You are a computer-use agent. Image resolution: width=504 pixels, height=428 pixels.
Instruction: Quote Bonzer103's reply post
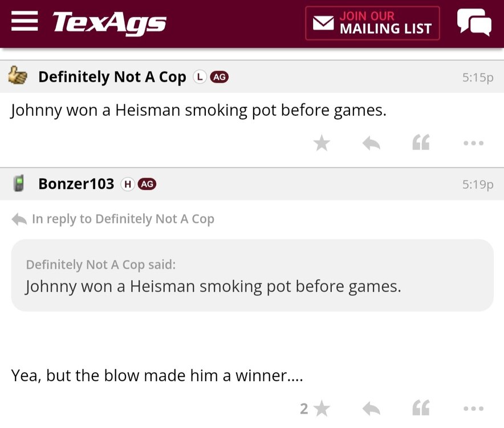click(421, 408)
